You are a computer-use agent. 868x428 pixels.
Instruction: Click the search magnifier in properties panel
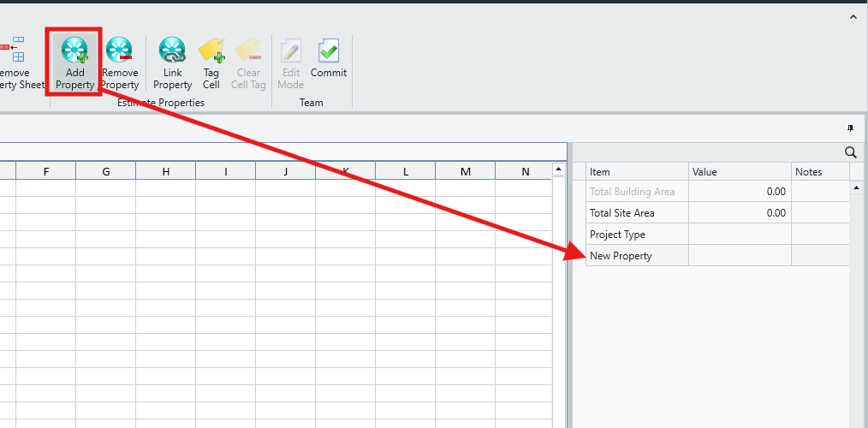pos(851,152)
